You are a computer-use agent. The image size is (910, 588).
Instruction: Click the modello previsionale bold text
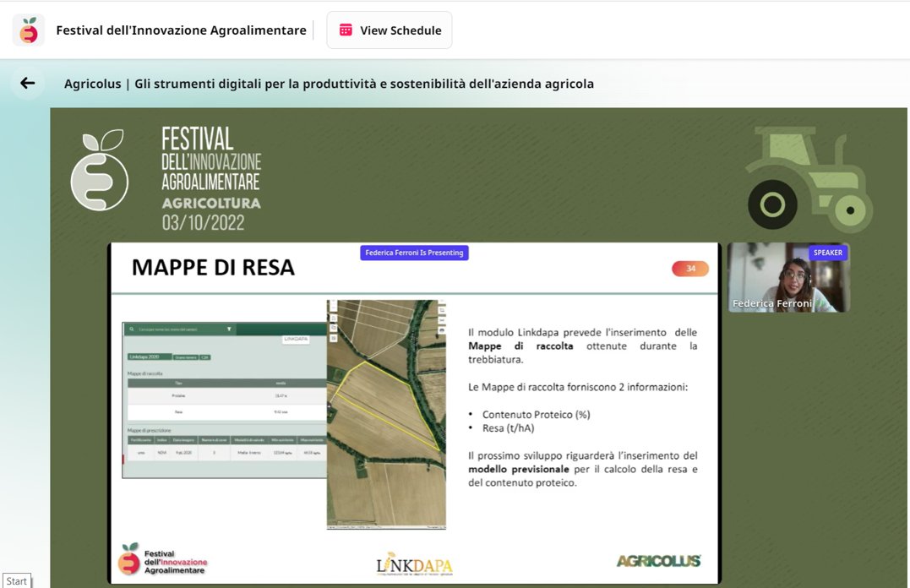pyautogui.click(x=519, y=469)
